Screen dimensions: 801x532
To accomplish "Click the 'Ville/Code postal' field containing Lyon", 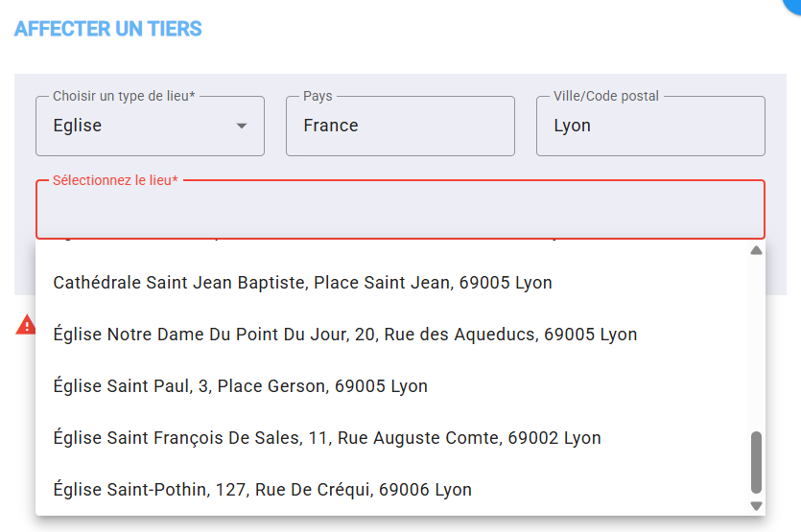I will pyautogui.click(x=650, y=126).
